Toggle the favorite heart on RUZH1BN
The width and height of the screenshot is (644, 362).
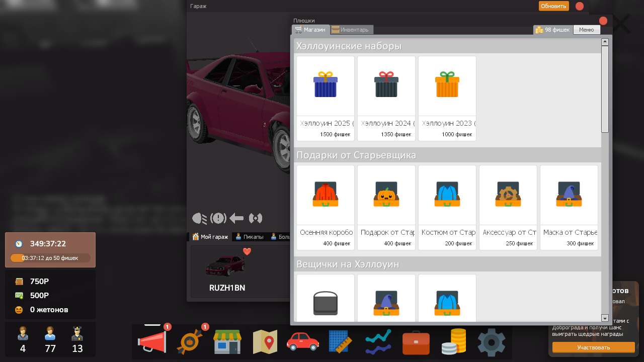pos(247,251)
